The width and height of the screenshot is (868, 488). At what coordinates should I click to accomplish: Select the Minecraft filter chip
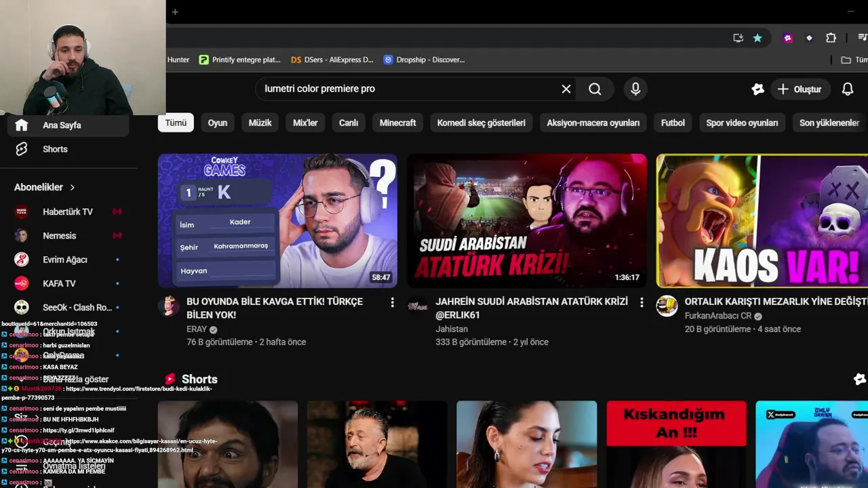click(x=397, y=123)
